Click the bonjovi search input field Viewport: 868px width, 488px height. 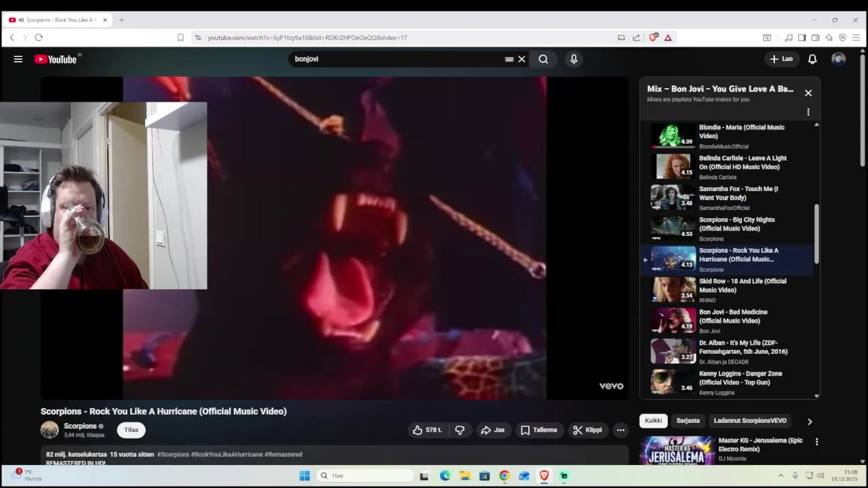[x=397, y=59]
